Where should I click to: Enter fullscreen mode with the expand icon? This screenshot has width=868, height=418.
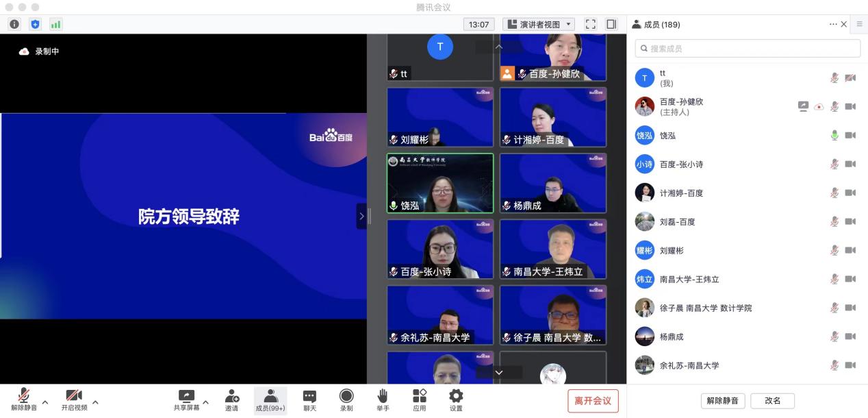[x=590, y=25]
